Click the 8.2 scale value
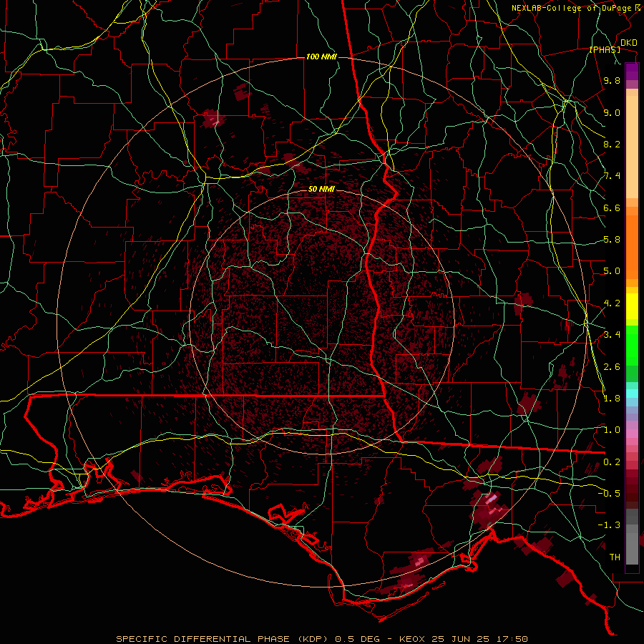644x644 pixels. click(x=612, y=144)
